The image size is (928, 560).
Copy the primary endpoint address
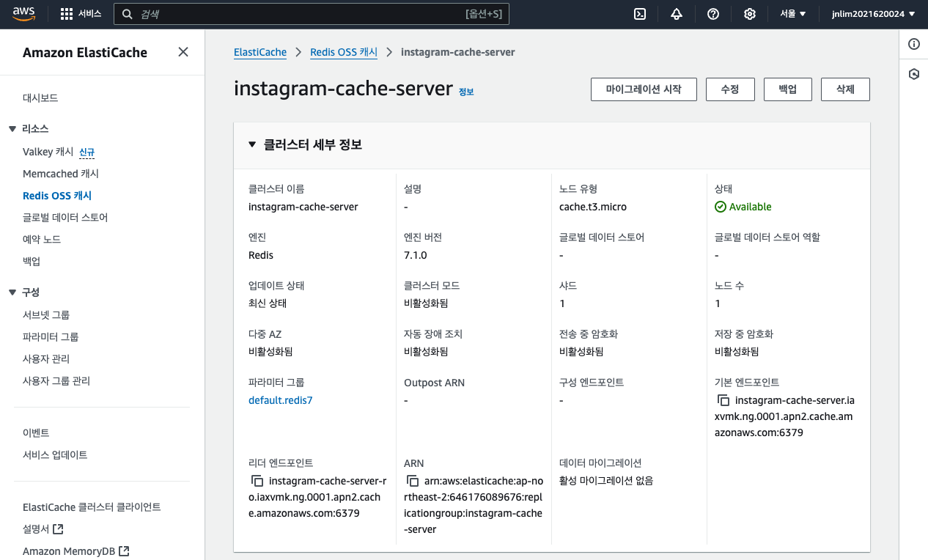[x=723, y=400]
